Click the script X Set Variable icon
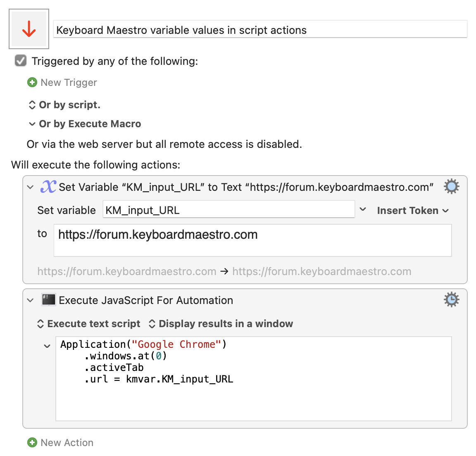476x456 pixels. point(48,186)
